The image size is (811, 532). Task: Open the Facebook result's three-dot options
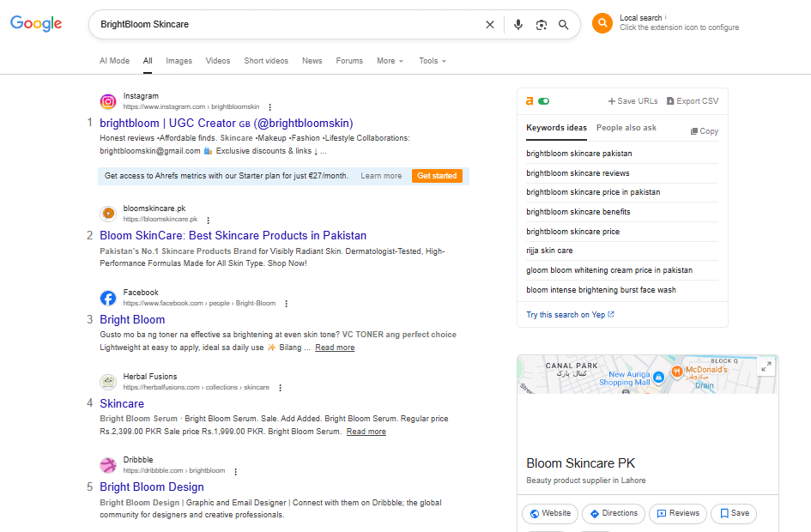[287, 304]
